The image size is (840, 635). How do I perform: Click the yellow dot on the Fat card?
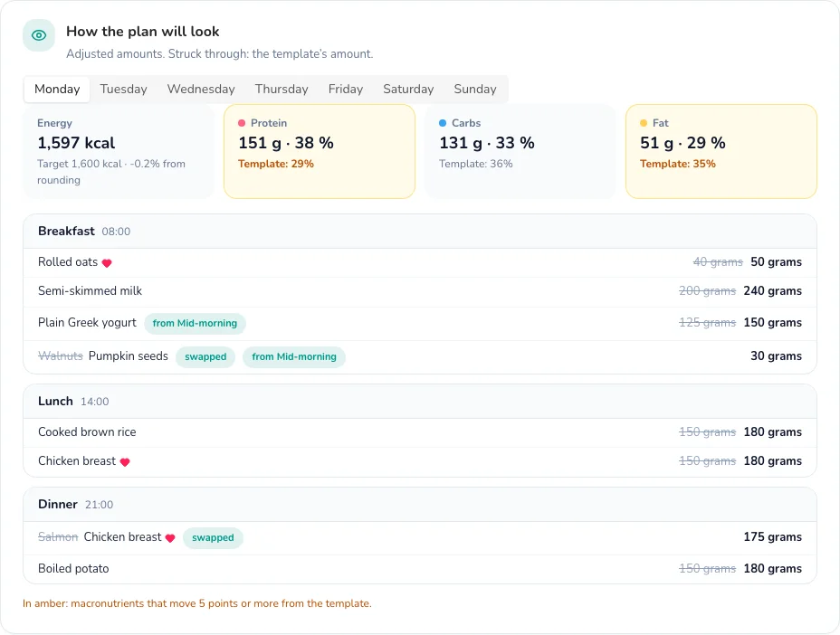(x=644, y=123)
